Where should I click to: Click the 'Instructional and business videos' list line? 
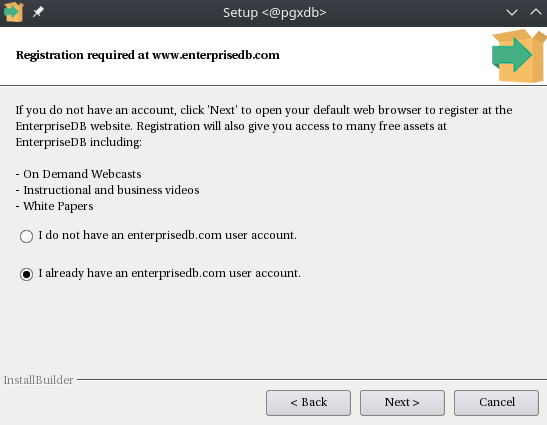pyautogui.click(x=107, y=190)
